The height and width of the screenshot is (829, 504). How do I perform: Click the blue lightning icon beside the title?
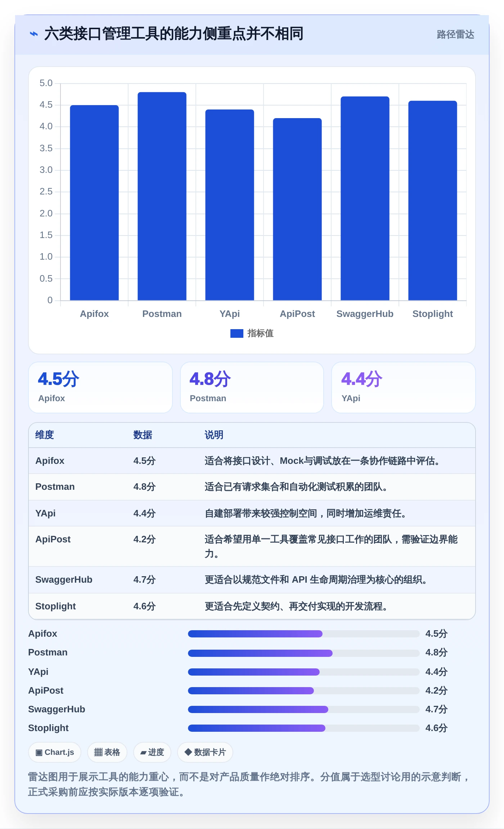pos(33,34)
